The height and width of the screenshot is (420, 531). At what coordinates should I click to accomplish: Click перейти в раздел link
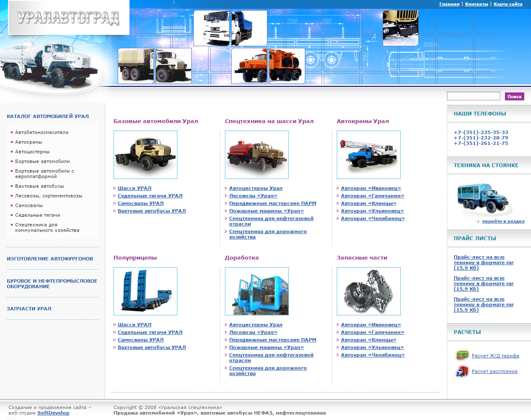coord(503,221)
